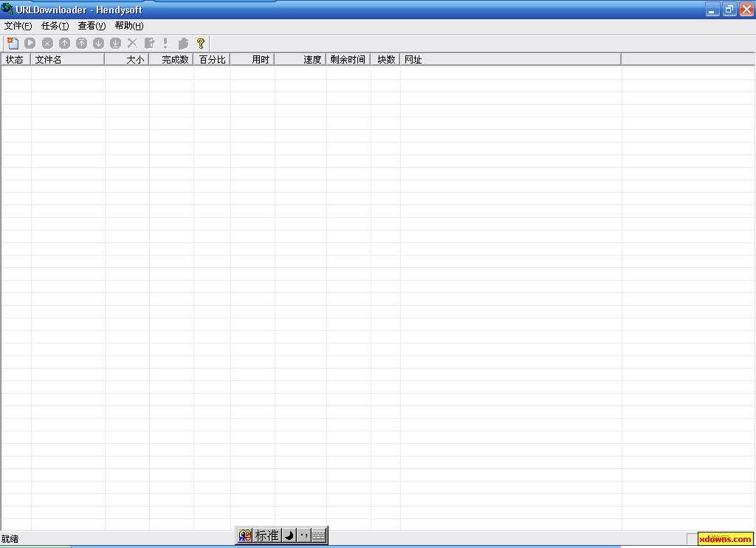Click the start (play) task icon

pos(30,44)
